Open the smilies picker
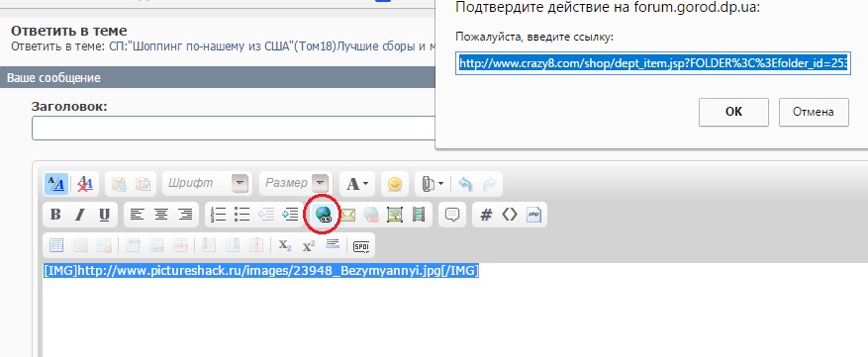 click(x=394, y=184)
